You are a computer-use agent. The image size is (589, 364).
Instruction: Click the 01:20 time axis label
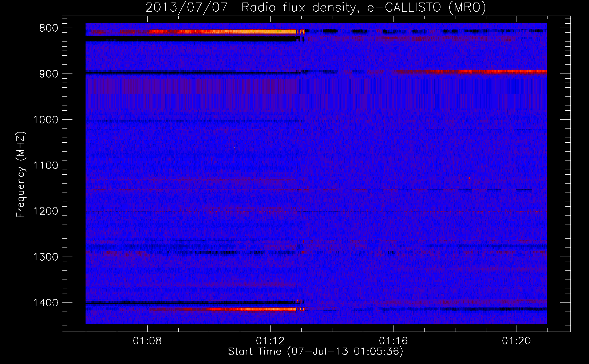click(x=517, y=341)
